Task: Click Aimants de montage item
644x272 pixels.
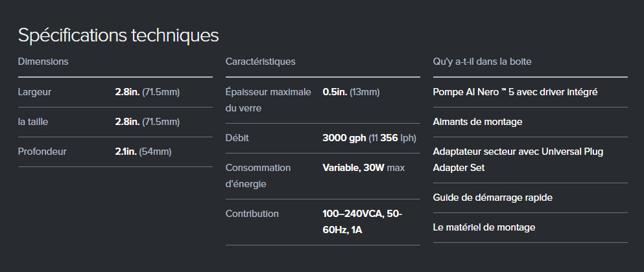Action: 478,122
